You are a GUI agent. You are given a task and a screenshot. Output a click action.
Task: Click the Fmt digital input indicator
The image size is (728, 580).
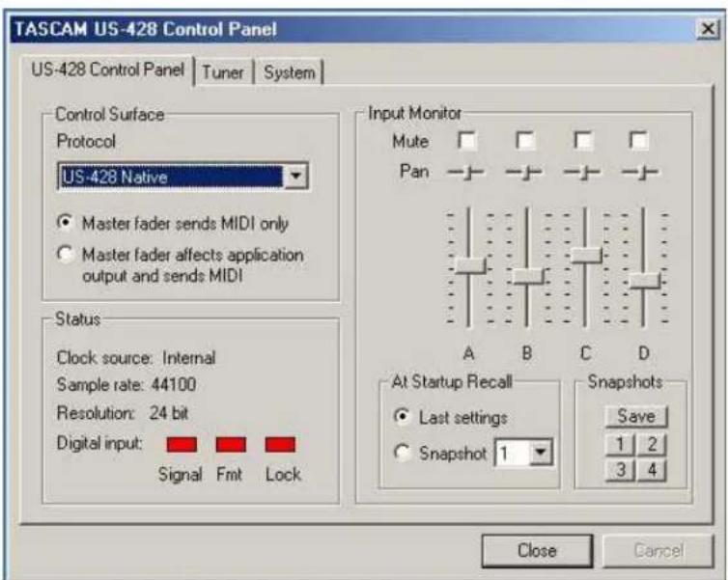(231, 445)
